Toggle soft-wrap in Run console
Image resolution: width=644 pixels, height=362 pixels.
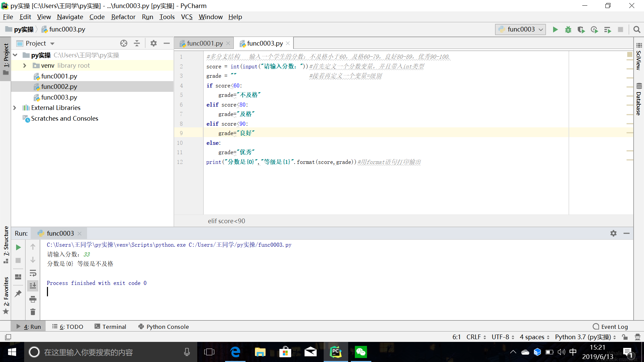pos(33,273)
